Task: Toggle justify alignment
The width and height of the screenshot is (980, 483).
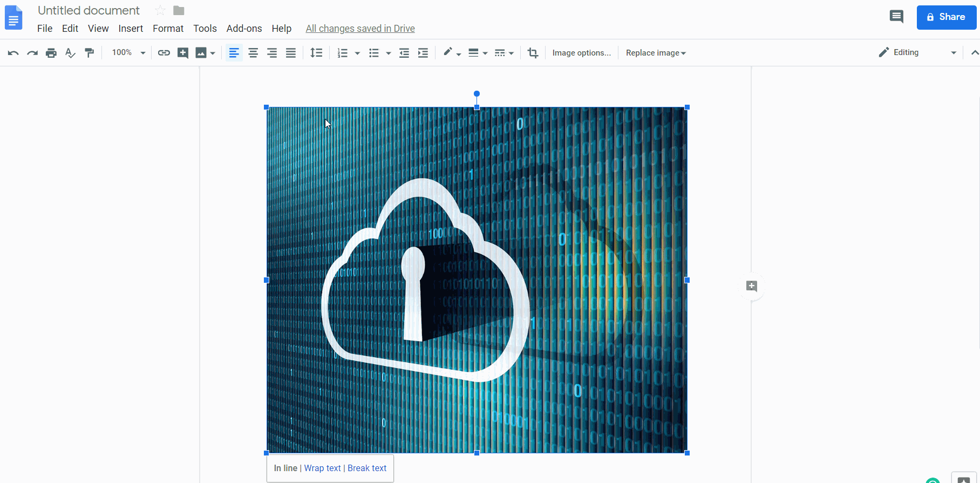Action: tap(291, 53)
